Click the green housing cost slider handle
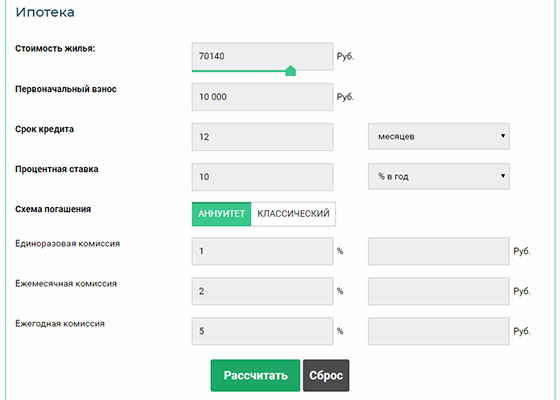This screenshot has height=400, width=560. click(x=291, y=71)
